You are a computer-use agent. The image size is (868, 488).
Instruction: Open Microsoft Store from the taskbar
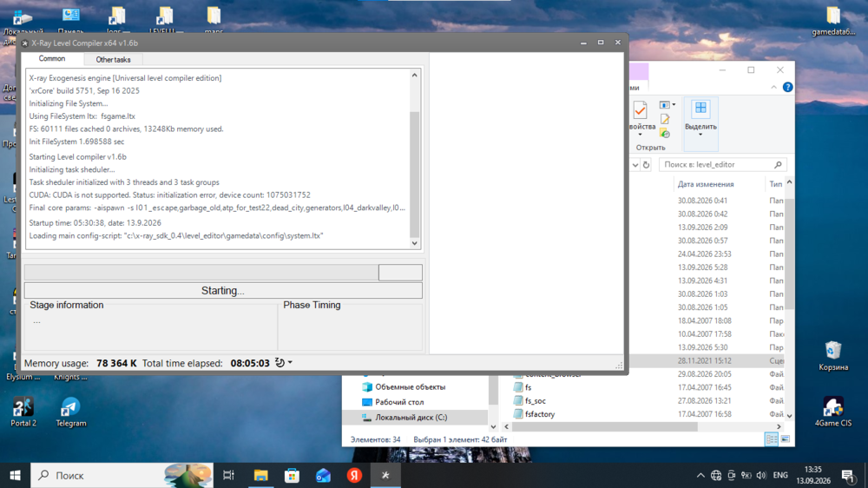point(292,475)
